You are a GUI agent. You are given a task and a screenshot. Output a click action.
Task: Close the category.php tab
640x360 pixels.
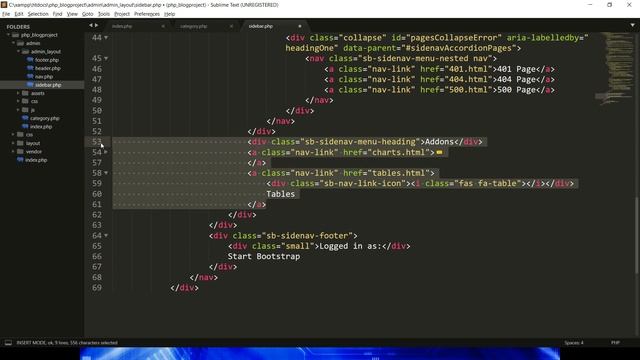point(231,26)
